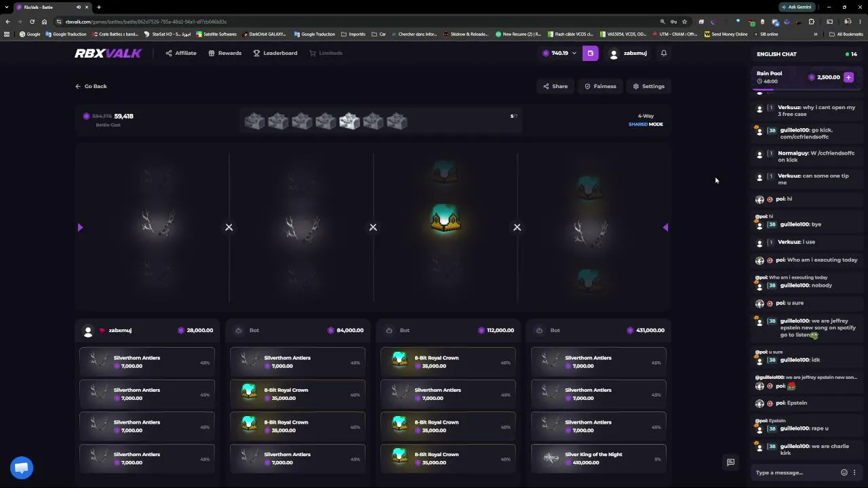Open battle Settings

pos(649,86)
